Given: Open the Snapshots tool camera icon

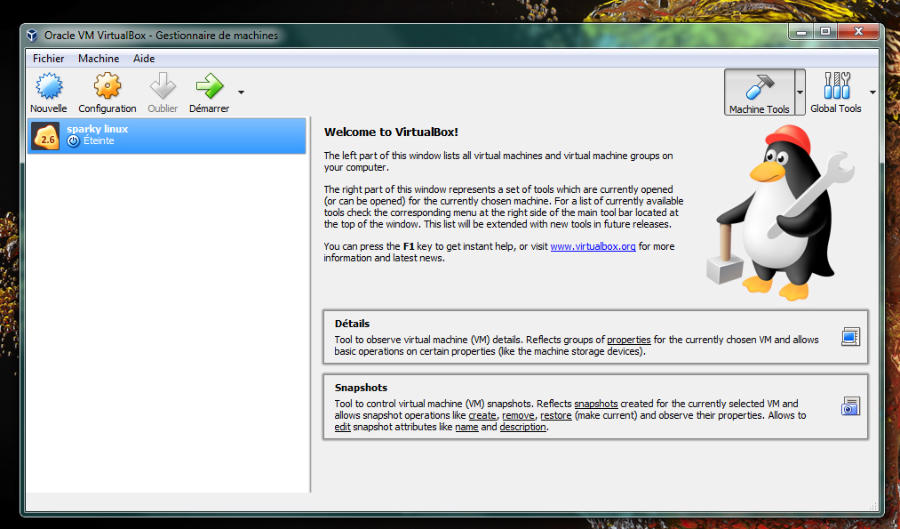Looking at the screenshot, I should (x=850, y=406).
